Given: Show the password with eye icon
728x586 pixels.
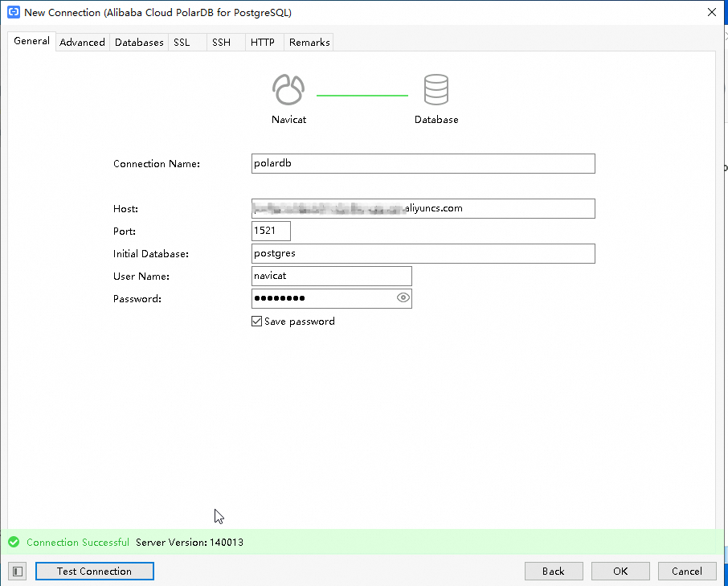Looking at the screenshot, I should (403, 297).
